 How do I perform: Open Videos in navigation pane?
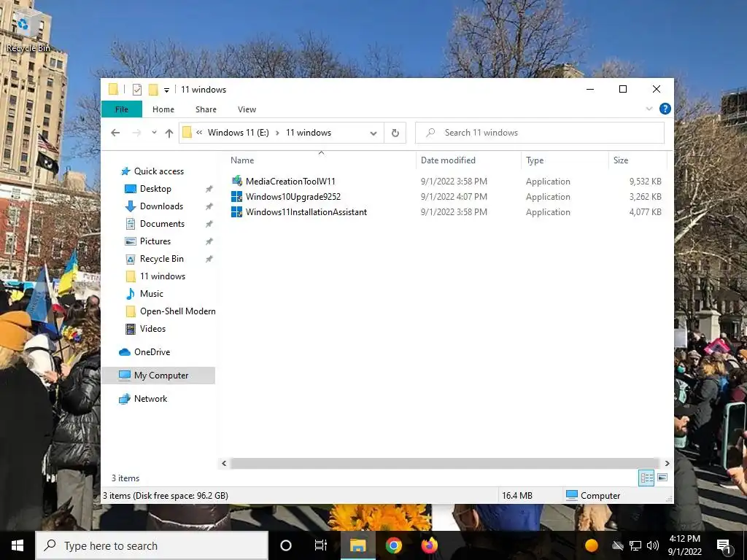152,329
